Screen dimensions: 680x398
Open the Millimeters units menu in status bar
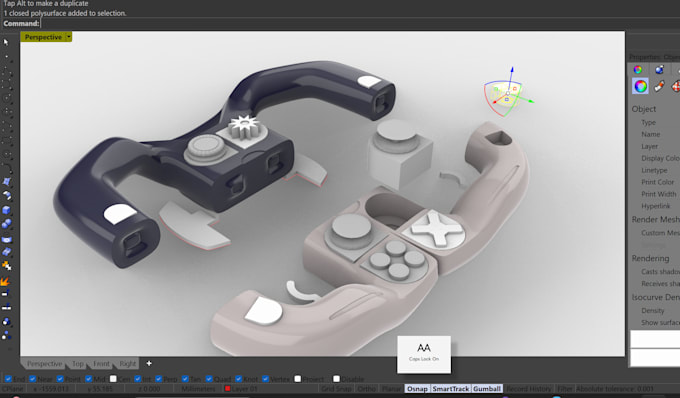[x=198, y=389]
